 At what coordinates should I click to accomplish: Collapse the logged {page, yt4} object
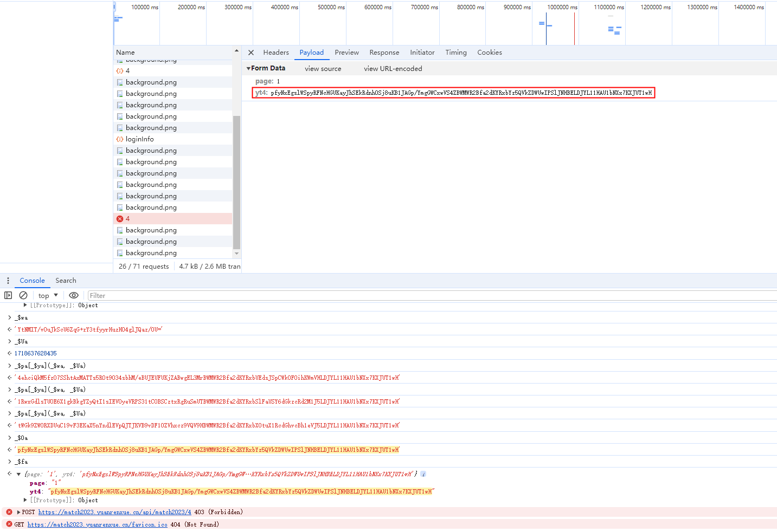(19, 474)
